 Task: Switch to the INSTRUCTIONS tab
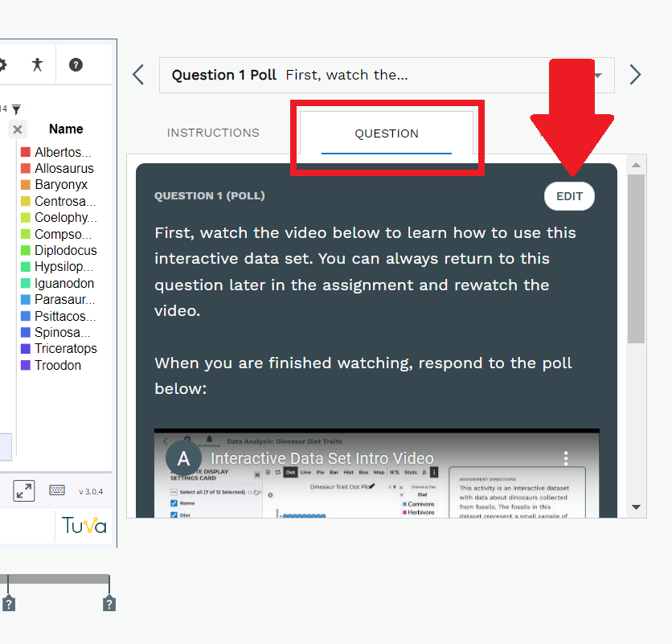(x=213, y=133)
